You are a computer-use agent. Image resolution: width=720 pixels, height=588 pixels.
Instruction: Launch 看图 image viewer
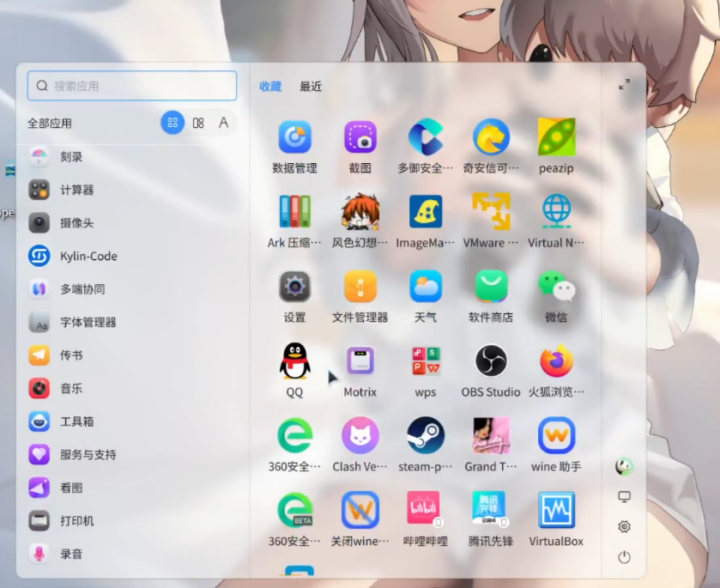(132, 488)
